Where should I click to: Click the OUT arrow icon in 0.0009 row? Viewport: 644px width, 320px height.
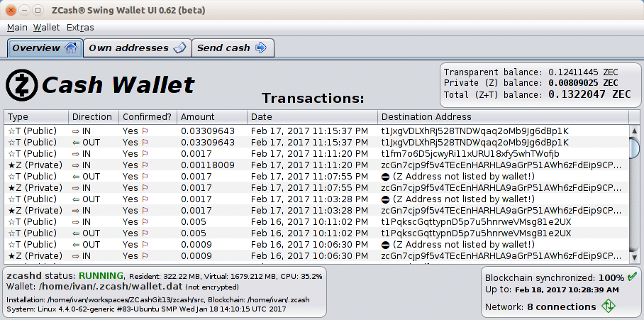tap(76, 245)
